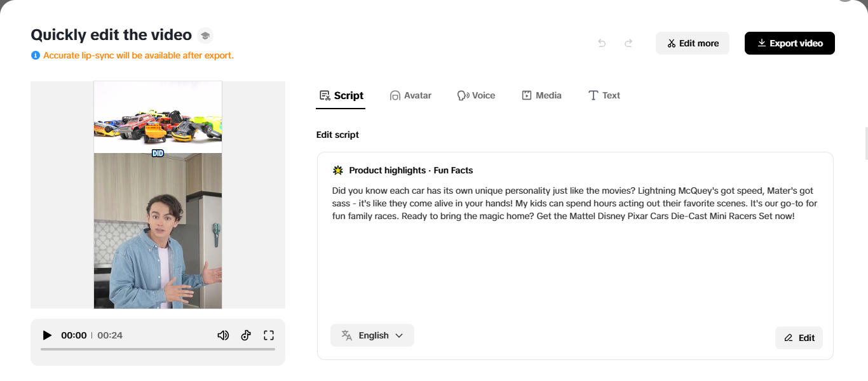Open the Voice tab
Image resolution: width=868 pixels, height=381 pixels.
coord(476,95)
